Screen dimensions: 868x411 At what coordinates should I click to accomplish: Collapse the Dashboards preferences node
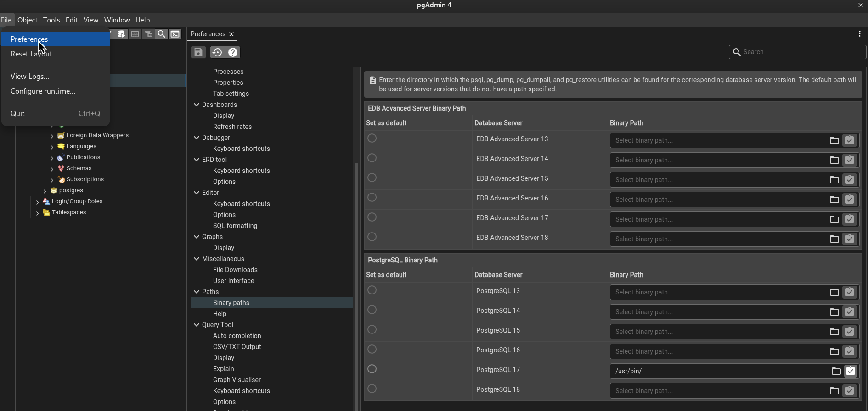[x=197, y=105]
